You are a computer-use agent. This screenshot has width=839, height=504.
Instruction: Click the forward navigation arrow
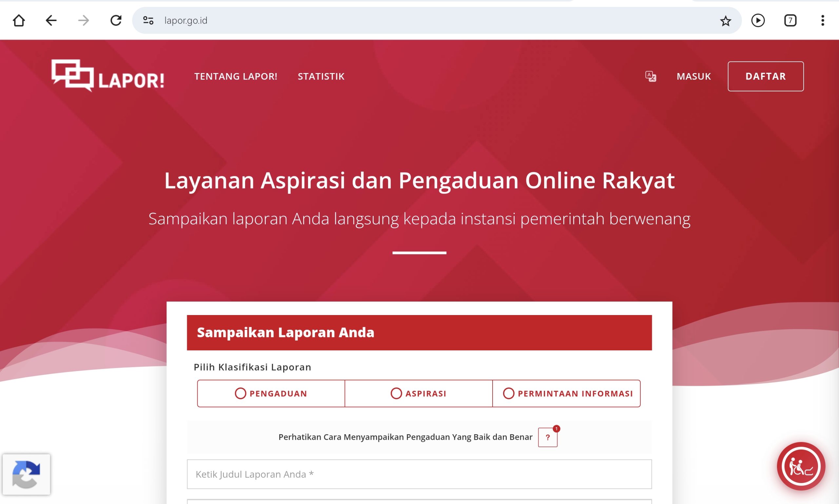tap(83, 20)
